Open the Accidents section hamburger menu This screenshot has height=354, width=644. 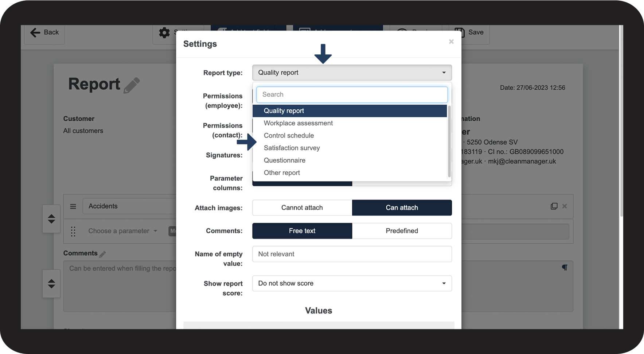(73, 206)
